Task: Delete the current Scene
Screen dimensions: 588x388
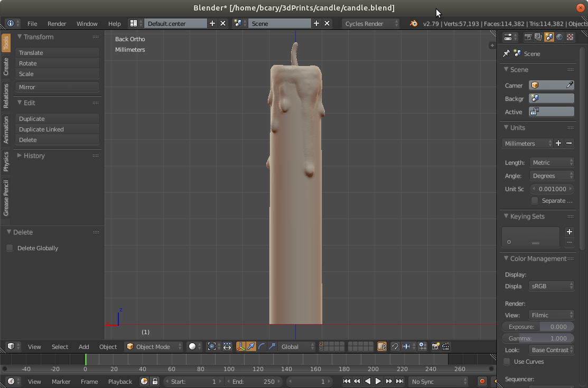Action: coord(327,23)
